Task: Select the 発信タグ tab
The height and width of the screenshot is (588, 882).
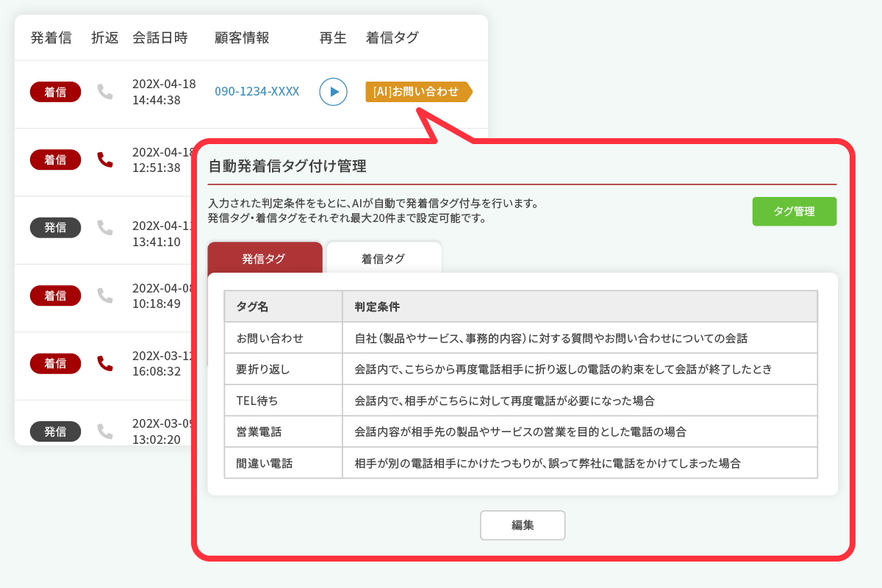Action: [x=265, y=258]
